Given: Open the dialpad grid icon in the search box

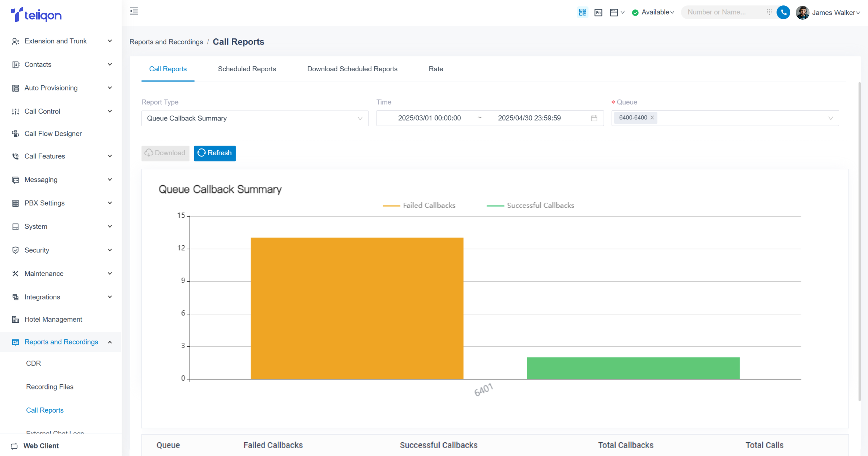Looking at the screenshot, I should pos(769,12).
